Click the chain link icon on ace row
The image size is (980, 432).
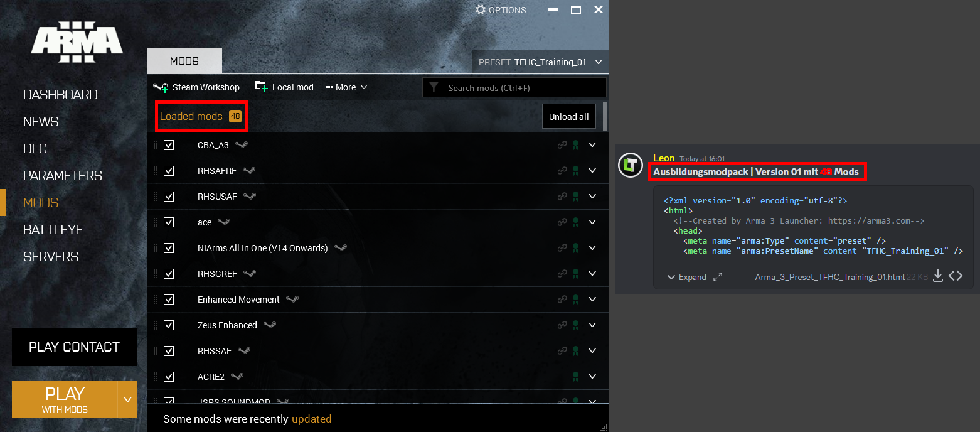pos(562,222)
